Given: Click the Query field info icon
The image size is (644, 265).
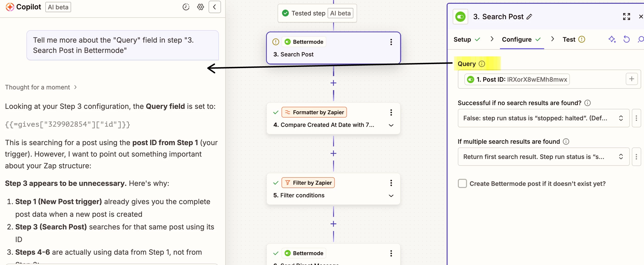Looking at the screenshot, I should (x=481, y=64).
